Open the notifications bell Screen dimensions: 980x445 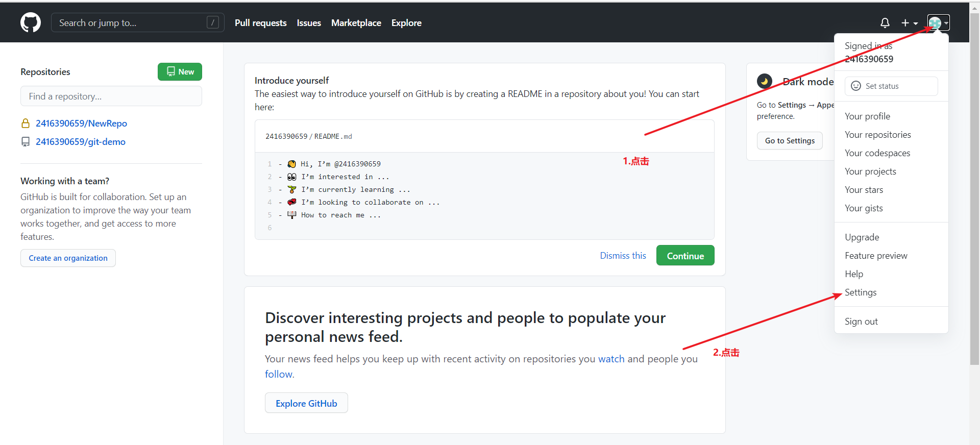point(885,23)
